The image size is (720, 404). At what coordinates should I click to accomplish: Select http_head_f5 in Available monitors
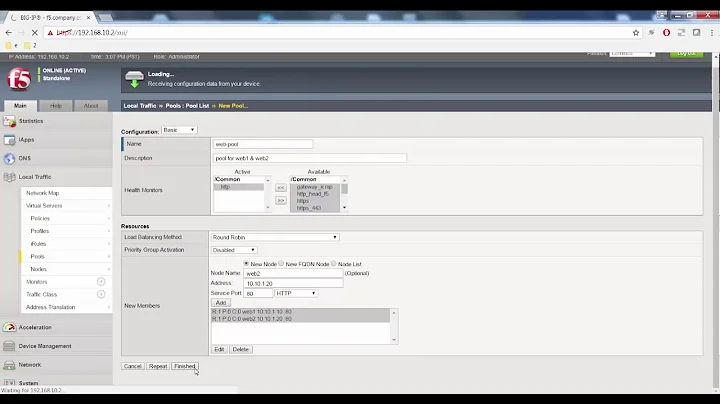click(315, 194)
